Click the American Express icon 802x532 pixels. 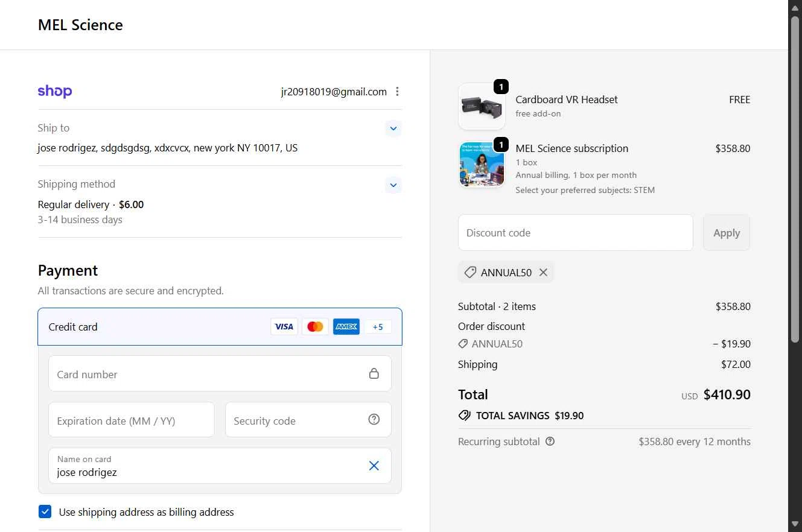tap(346, 327)
